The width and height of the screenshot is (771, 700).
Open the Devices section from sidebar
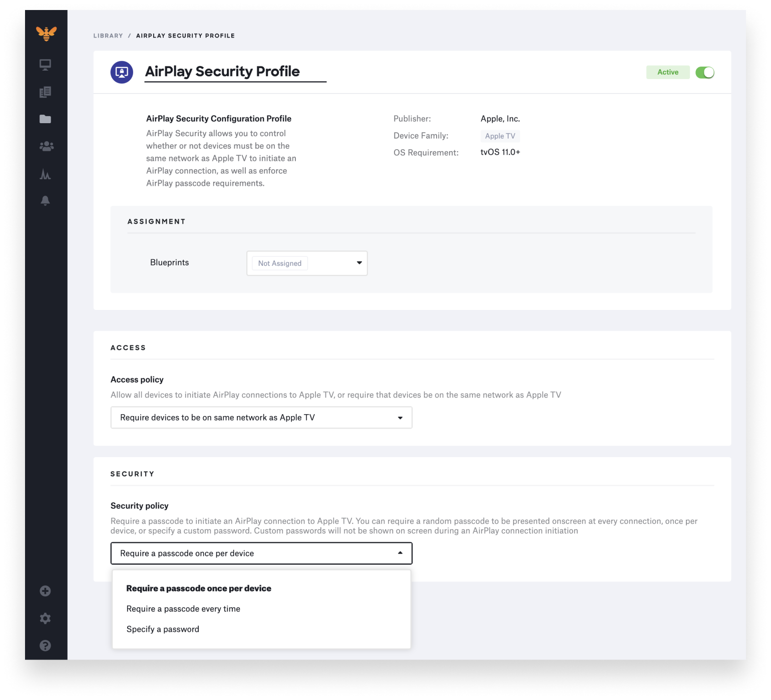pyautogui.click(x=45, y=64)
